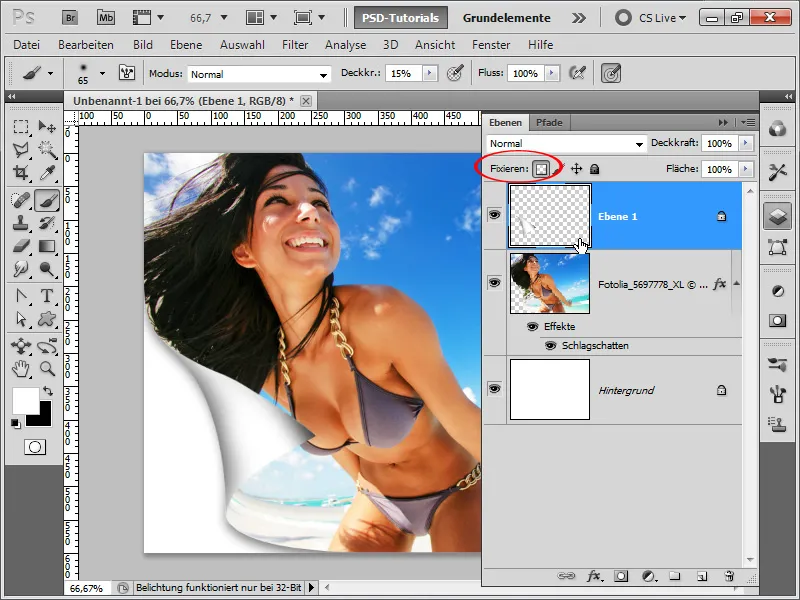Image resolution: width=800 pixels, height=600 pixels.
Task: Select the 3D Object Rotate tool
Action: 20,346
